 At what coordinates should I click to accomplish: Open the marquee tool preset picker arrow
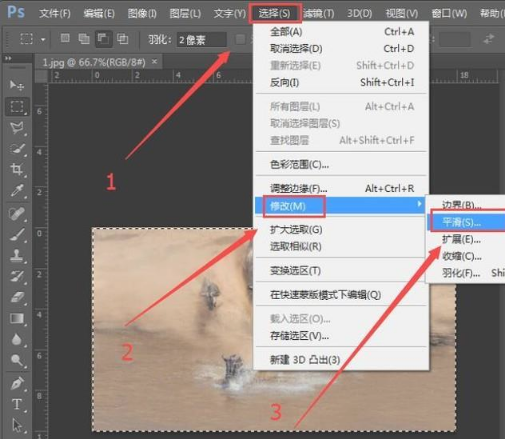[43, 39]
